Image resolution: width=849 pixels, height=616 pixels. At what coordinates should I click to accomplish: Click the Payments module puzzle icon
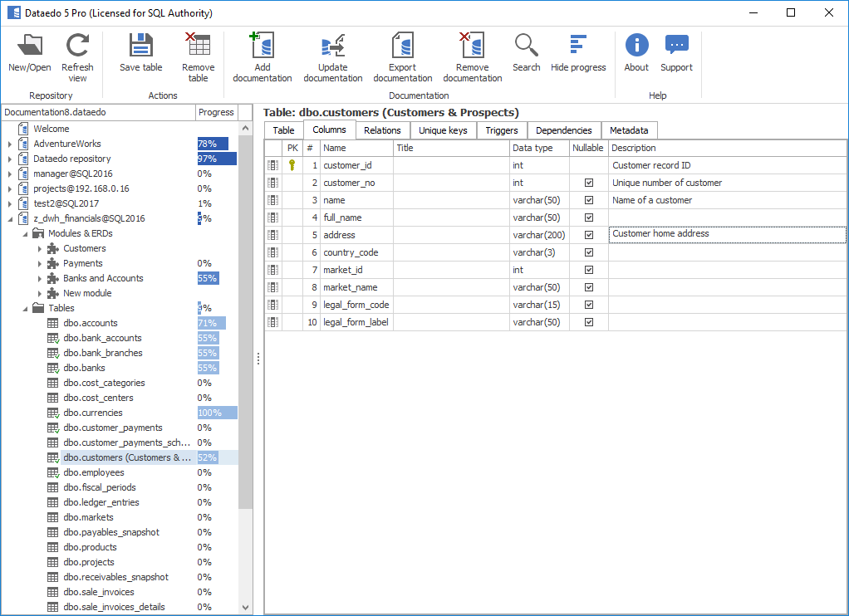tap(53, 264)
